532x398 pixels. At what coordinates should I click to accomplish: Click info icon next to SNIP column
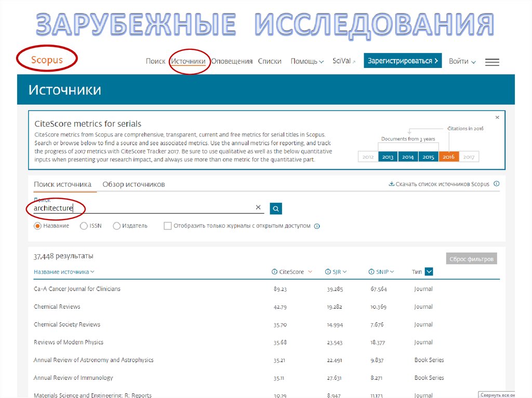point(371,272)
